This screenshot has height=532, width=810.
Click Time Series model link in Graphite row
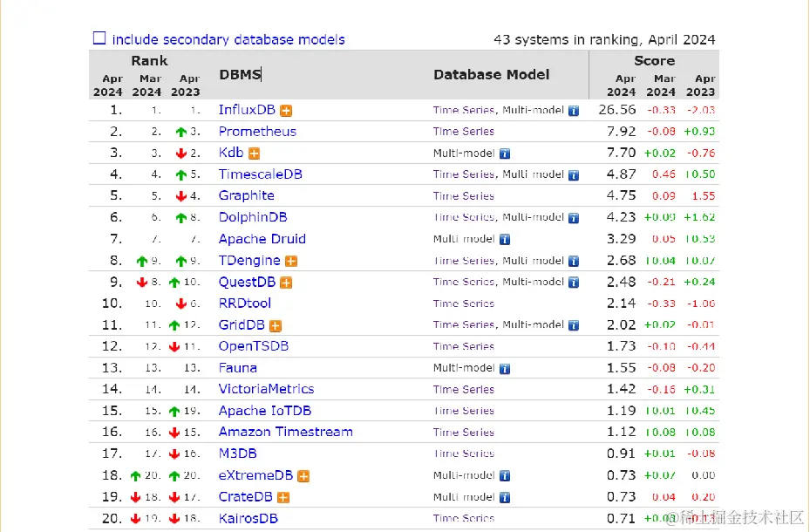463,196
